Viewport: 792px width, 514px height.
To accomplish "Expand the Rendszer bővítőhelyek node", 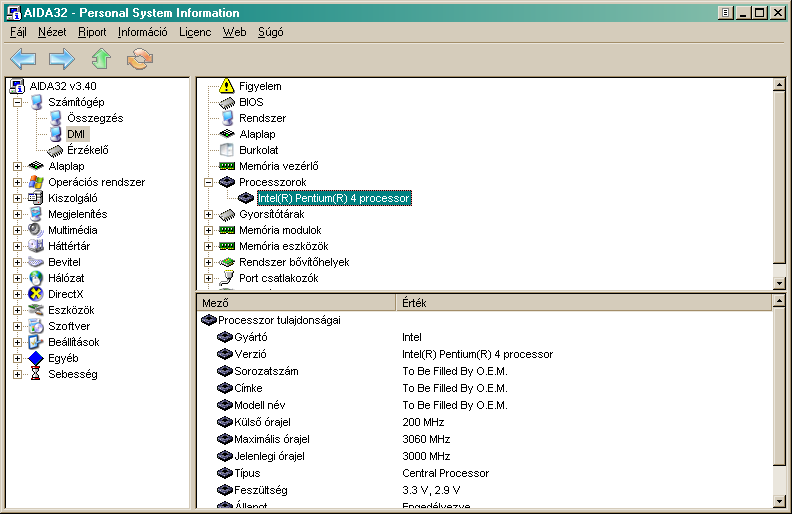I will coord(208,262).
